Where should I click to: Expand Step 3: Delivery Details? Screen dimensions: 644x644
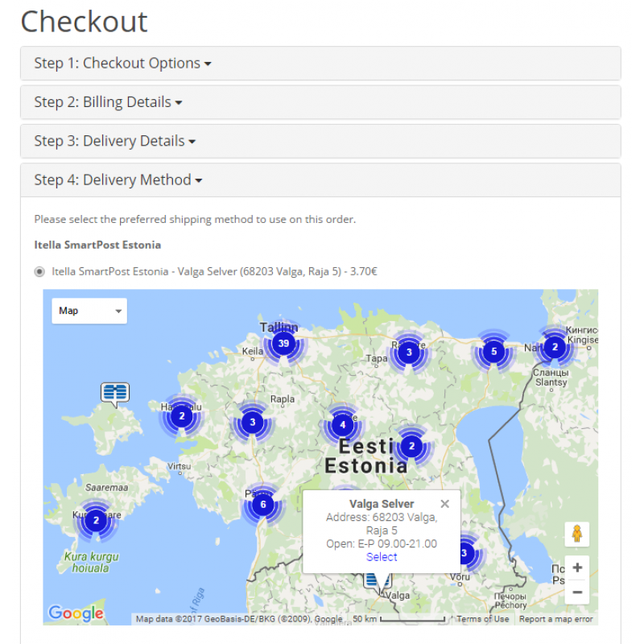pos(320,141)
